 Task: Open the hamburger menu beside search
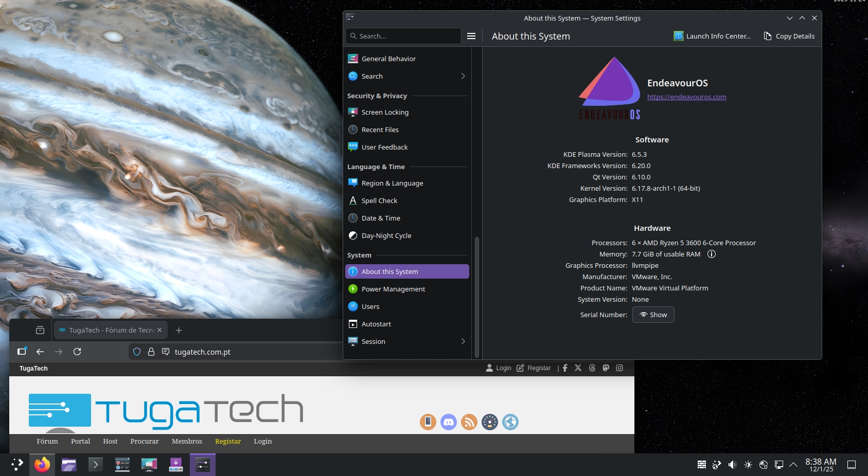click(471, 36)
